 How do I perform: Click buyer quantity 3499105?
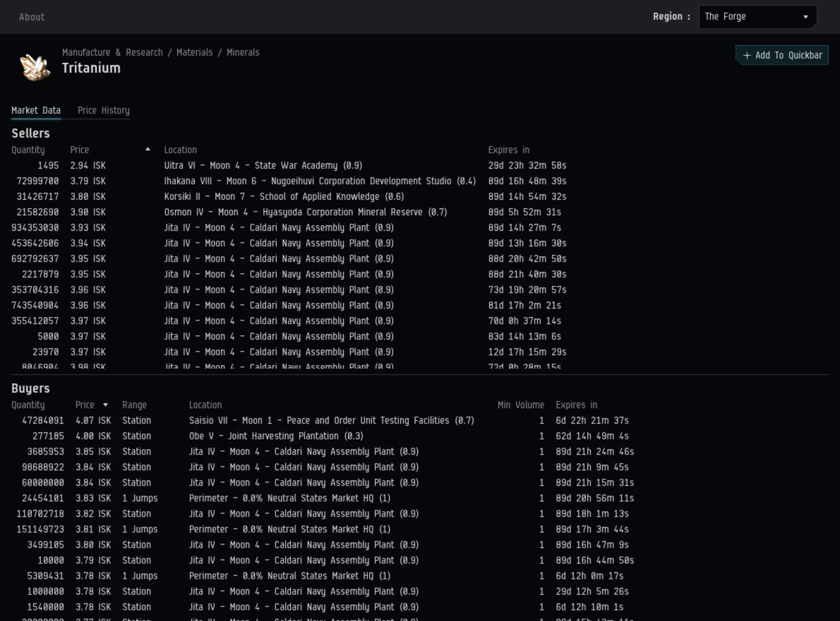[x=46, y=545]
